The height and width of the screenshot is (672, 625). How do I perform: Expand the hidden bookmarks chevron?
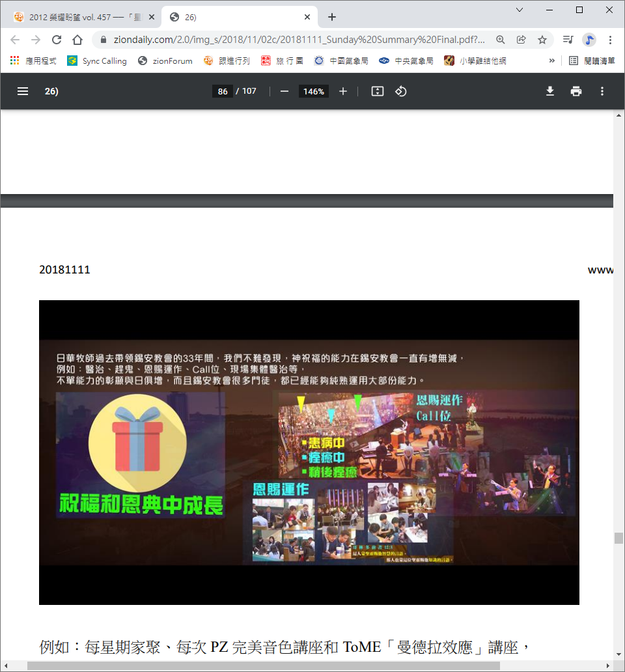click(551, 61)
